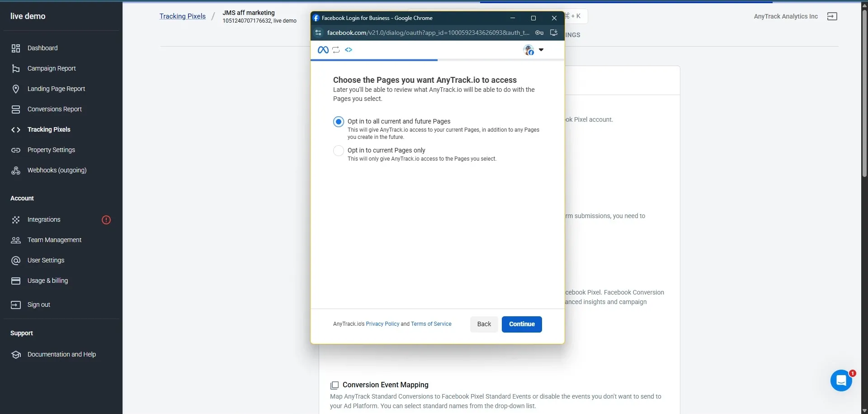Image resolution: width=868 pixels, height=414 pixels.
Task: Click the Campaign Report flag icon
Action: pyautogui.click(x=16, y=68)
